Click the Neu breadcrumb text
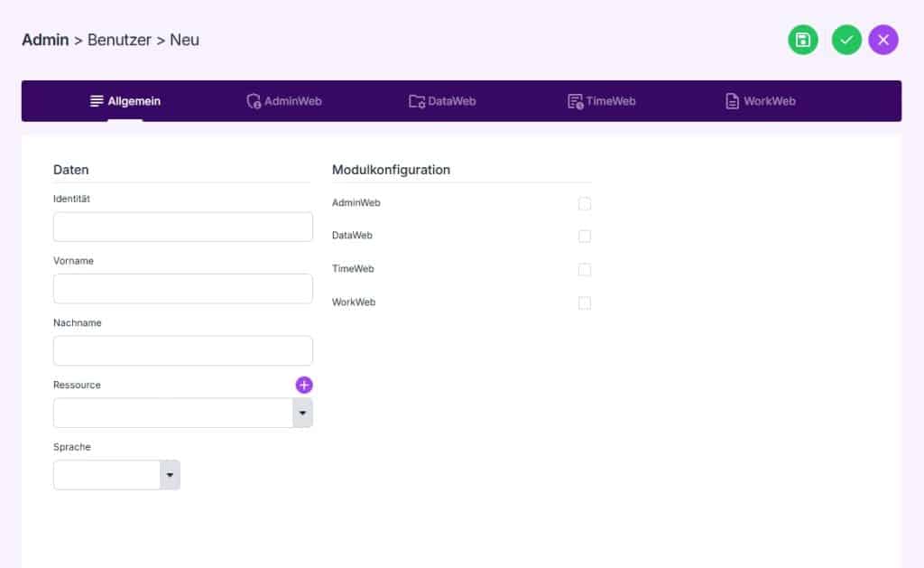Image resolution: width=924 pixels, height=568 pixels. click(x=184, y=40)
